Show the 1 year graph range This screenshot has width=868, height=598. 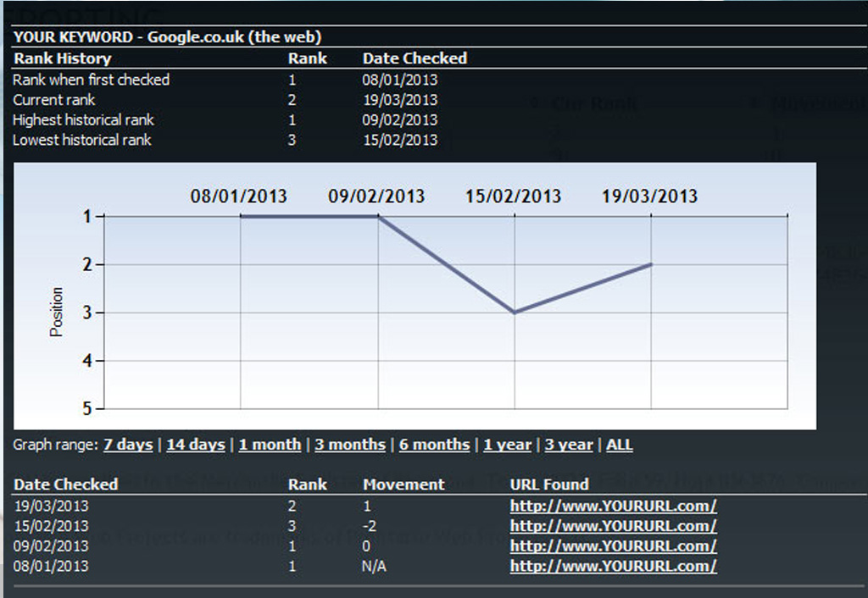point(507,445)
